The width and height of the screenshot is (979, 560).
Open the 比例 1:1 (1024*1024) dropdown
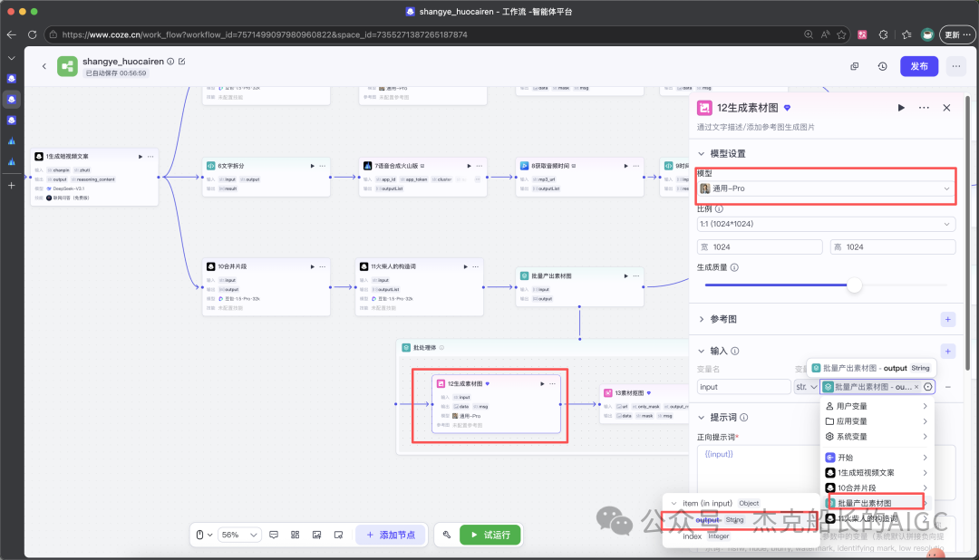[826, 224]
